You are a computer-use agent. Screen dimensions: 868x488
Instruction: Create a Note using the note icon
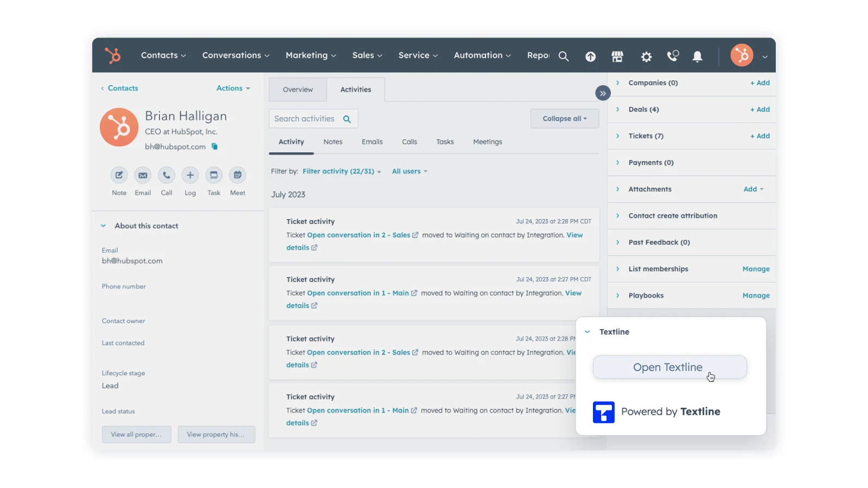[x=119, y=175]
